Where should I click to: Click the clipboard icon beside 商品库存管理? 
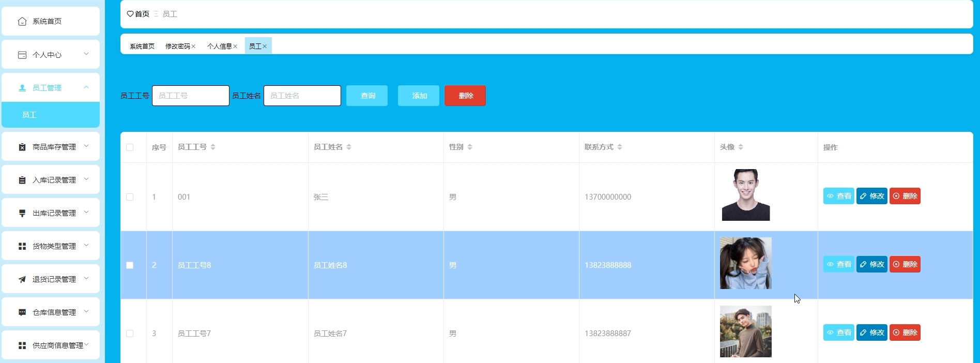22,147
